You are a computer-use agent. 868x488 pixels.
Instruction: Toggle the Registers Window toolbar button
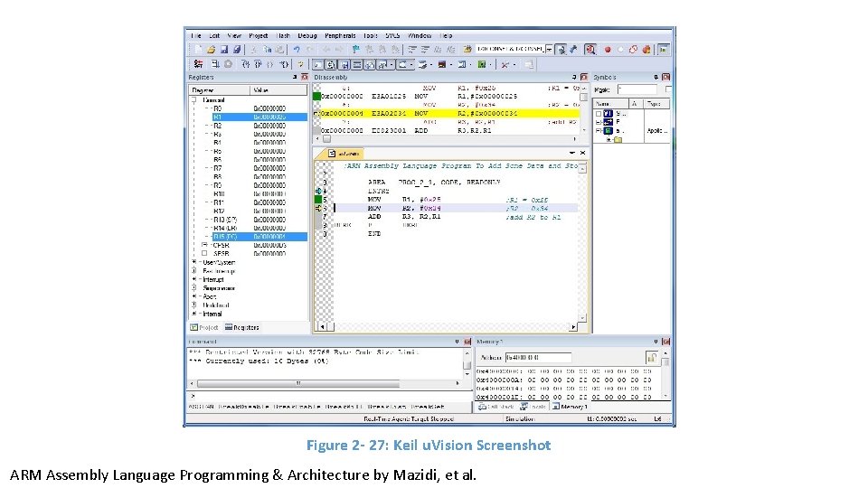pyautogui.click(x=356, y=64)
